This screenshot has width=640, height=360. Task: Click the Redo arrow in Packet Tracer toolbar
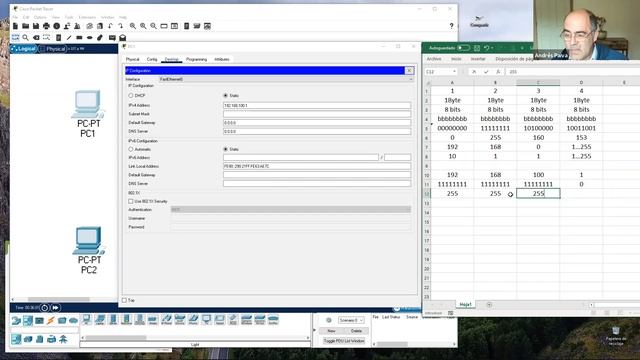(120, 26)
